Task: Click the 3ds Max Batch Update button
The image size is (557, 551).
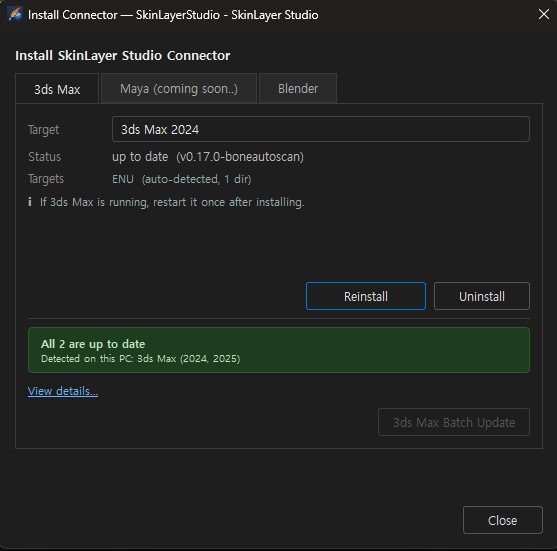Action: [x=454, y=422]
